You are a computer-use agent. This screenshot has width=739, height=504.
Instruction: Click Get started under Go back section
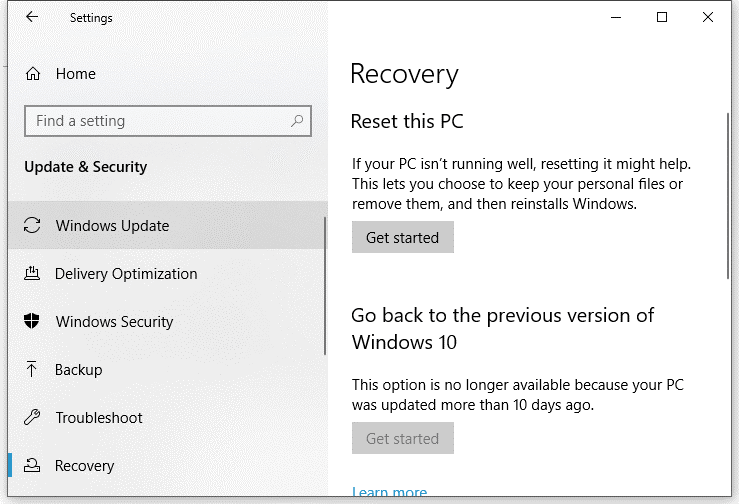pos(402,438)
